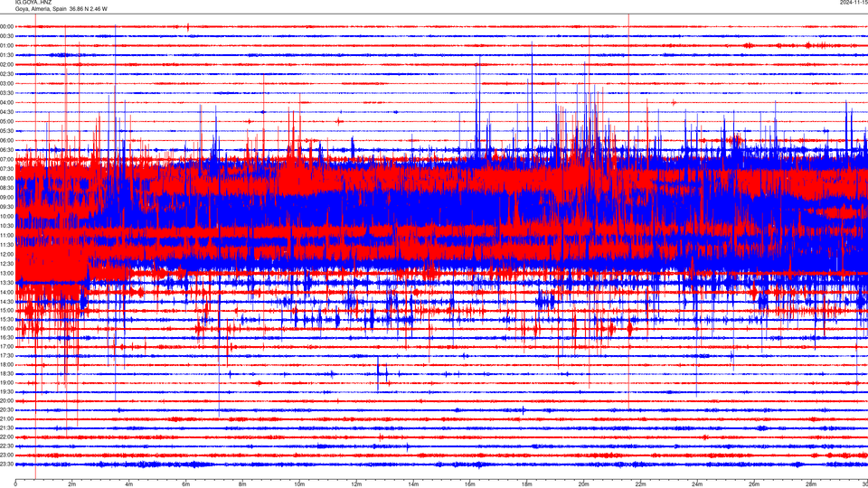This screenshot has height=488, width=868.
Task: Select the 01:00 time label
Action: click(x=6, y=45)
